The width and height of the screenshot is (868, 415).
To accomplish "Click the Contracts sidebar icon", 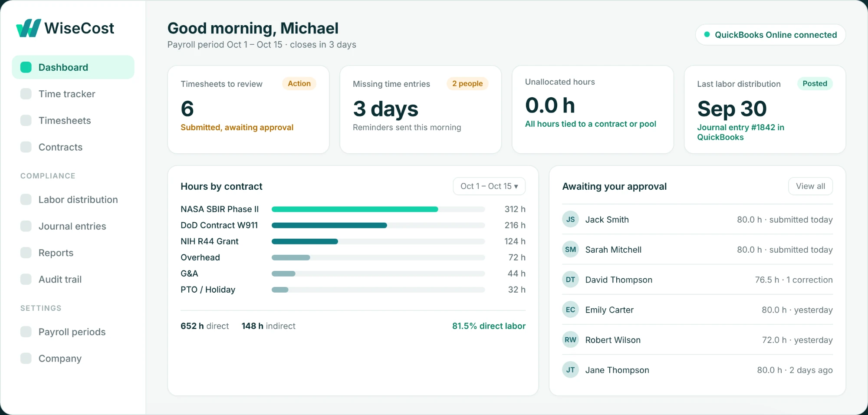I will [26, 147].
